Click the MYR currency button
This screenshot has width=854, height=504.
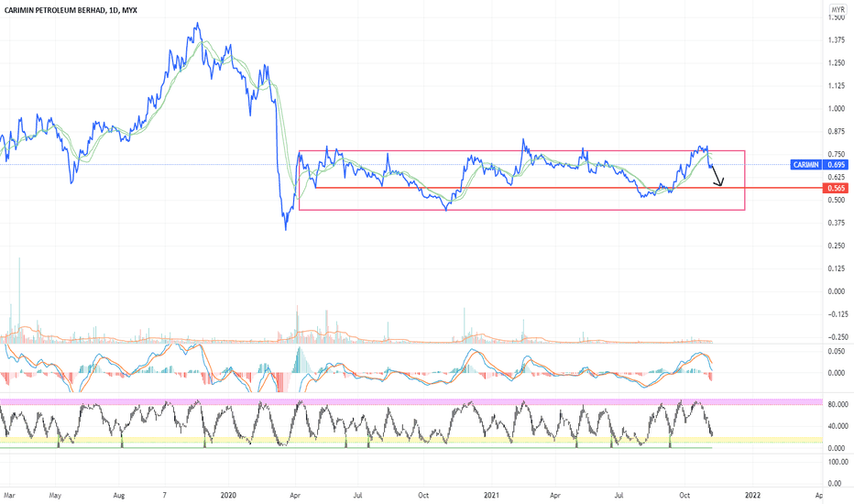(x=838, y=10)
